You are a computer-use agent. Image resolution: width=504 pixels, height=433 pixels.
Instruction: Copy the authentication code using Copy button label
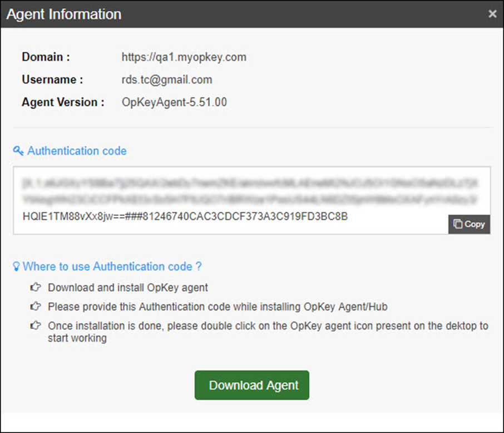(475, 224)
